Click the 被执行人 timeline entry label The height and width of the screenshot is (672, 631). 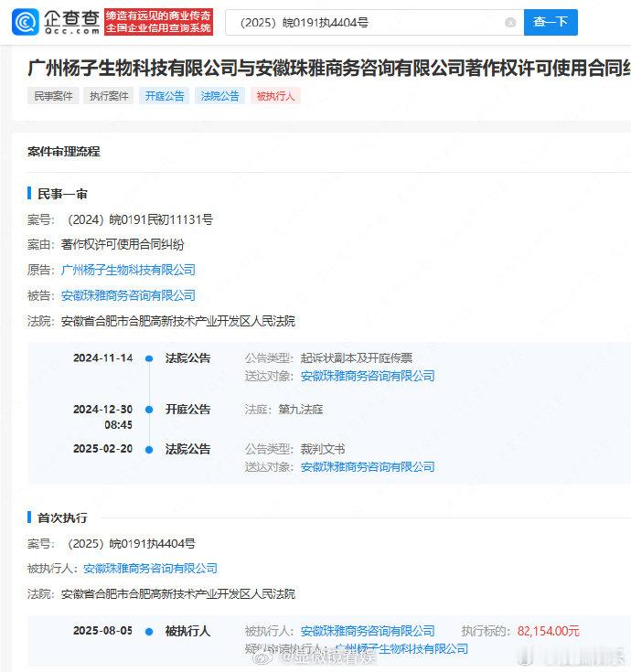pyautogui.click(x=187, y=631)
